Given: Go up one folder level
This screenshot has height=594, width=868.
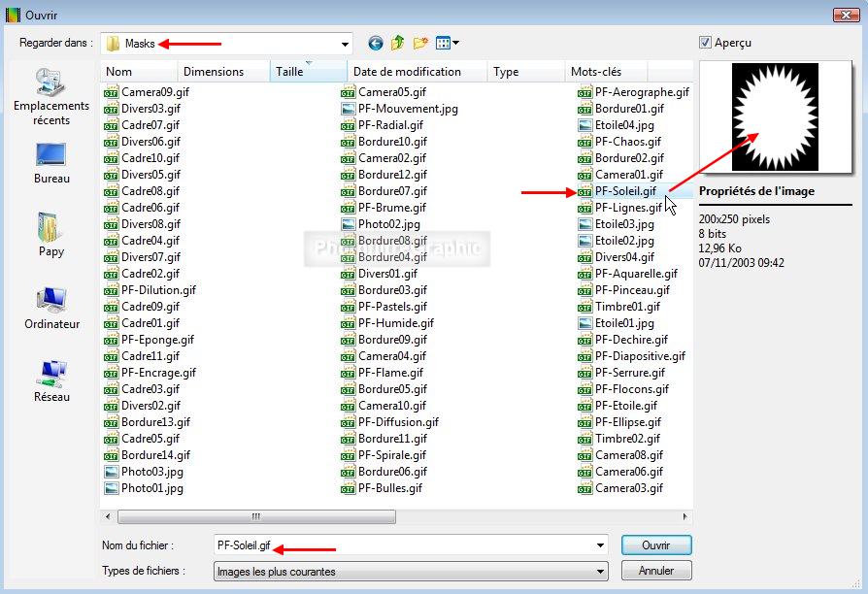Looking at the screenshot, I should tap(398, 43).
